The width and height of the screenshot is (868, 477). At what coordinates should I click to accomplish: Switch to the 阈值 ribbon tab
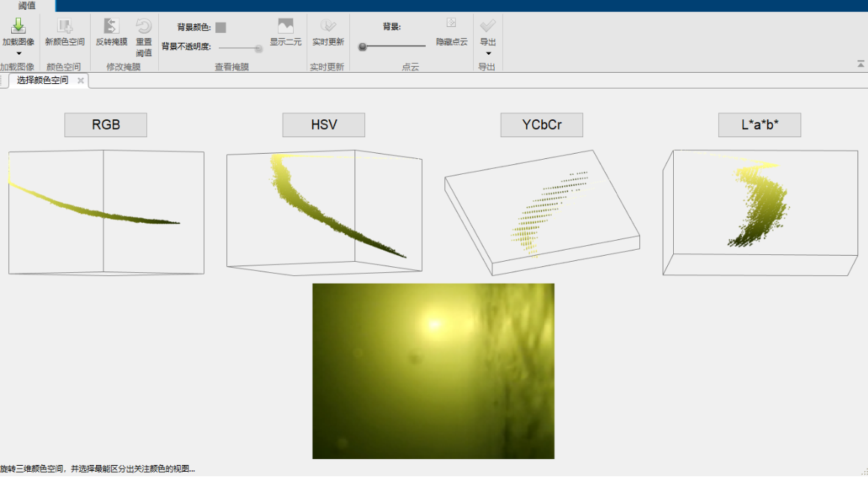point(27,6)
